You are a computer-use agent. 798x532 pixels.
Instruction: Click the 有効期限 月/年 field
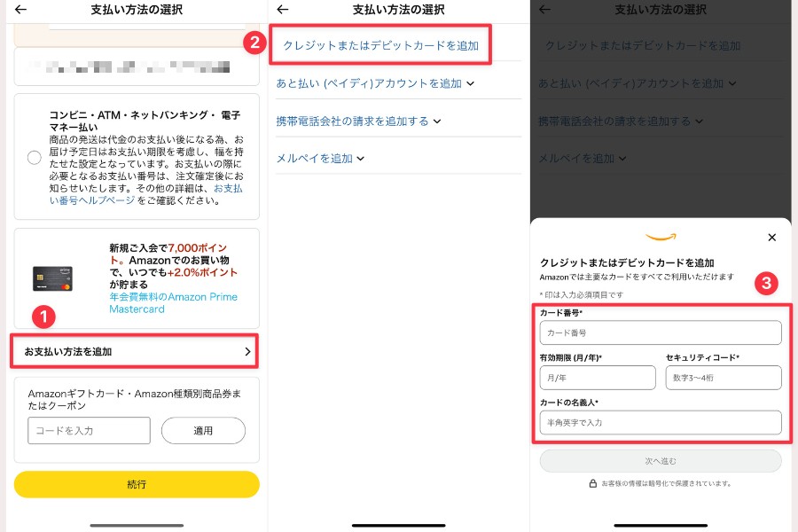tap(598, 378)
